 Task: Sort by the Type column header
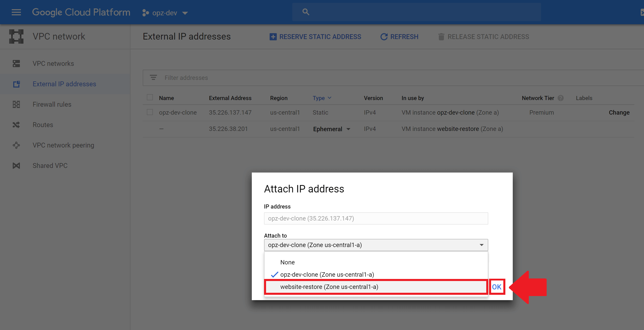pyautogui.click(x=322, y=98)
